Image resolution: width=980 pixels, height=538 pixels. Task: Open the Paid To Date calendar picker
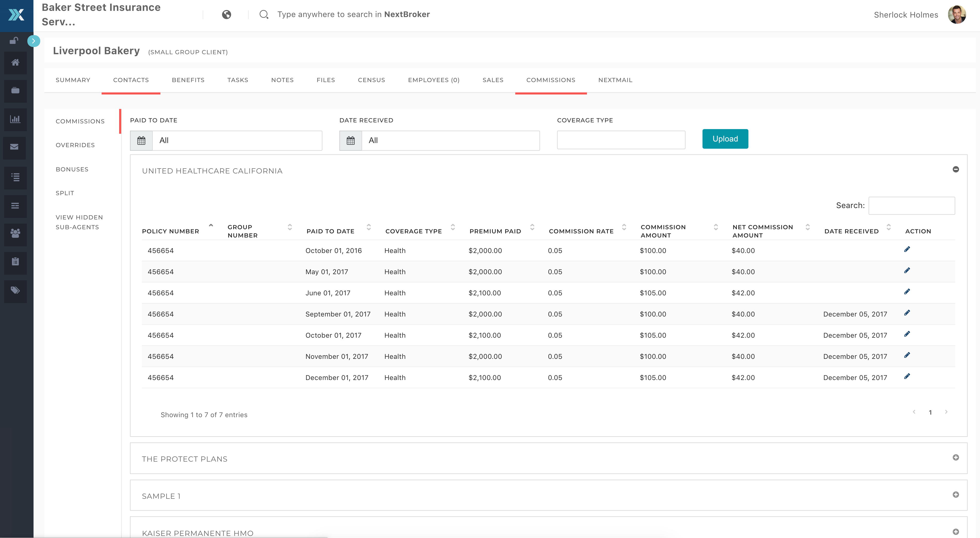pos(141,140)
